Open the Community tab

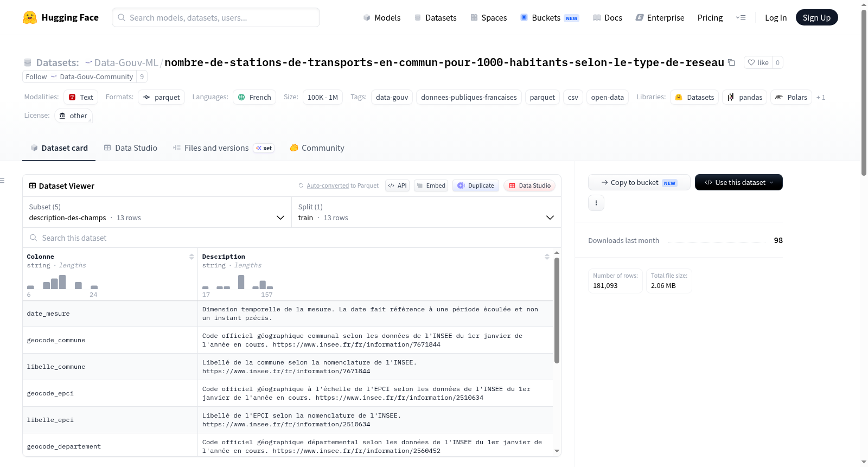click(317, 148)
